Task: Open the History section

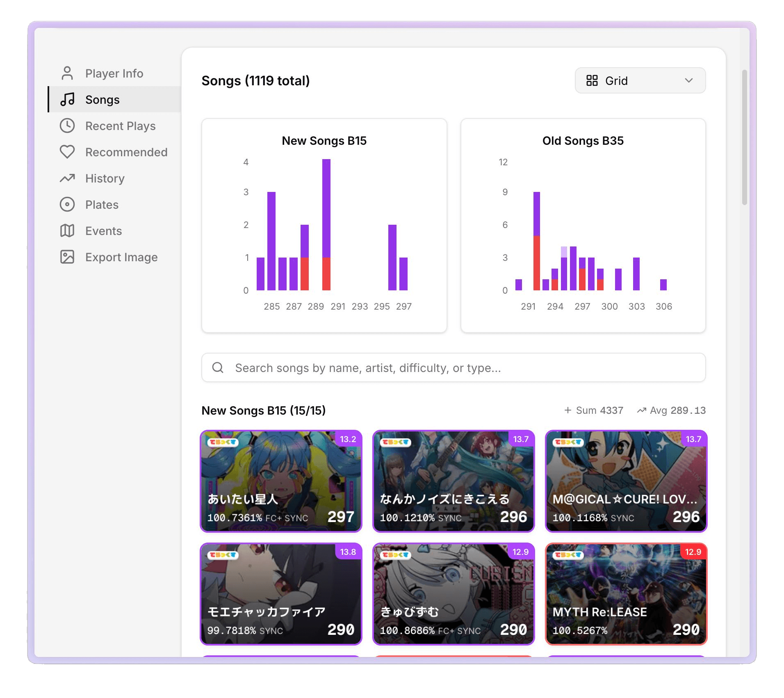Action: pos(105,178)
